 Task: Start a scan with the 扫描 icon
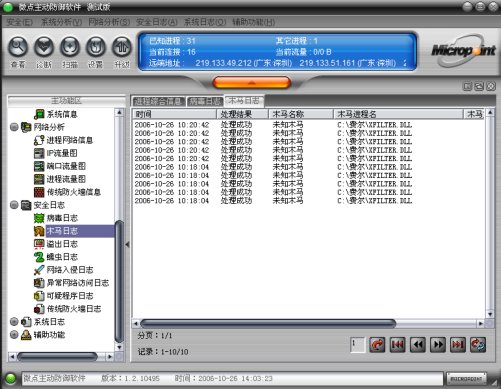(70, 47)
